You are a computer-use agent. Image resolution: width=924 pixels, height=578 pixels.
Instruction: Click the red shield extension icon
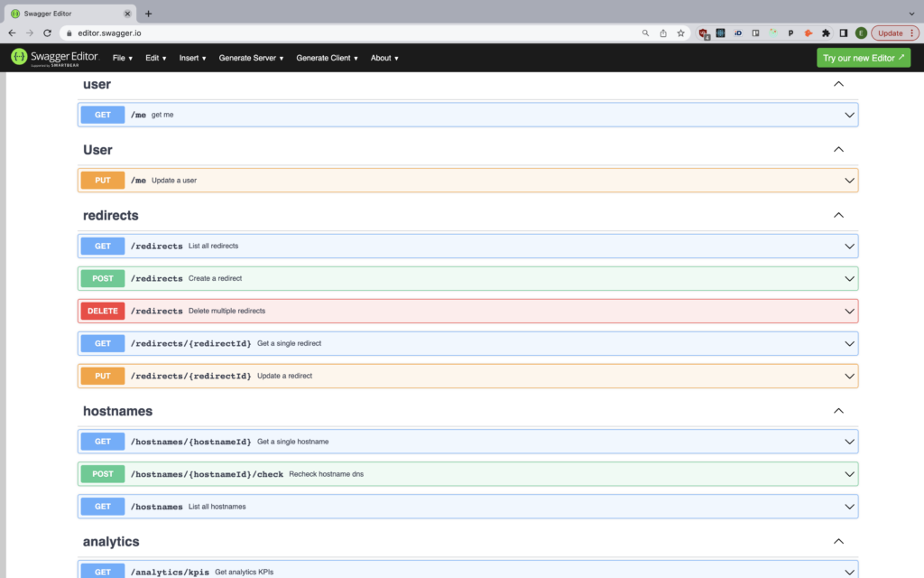(704, 33)
